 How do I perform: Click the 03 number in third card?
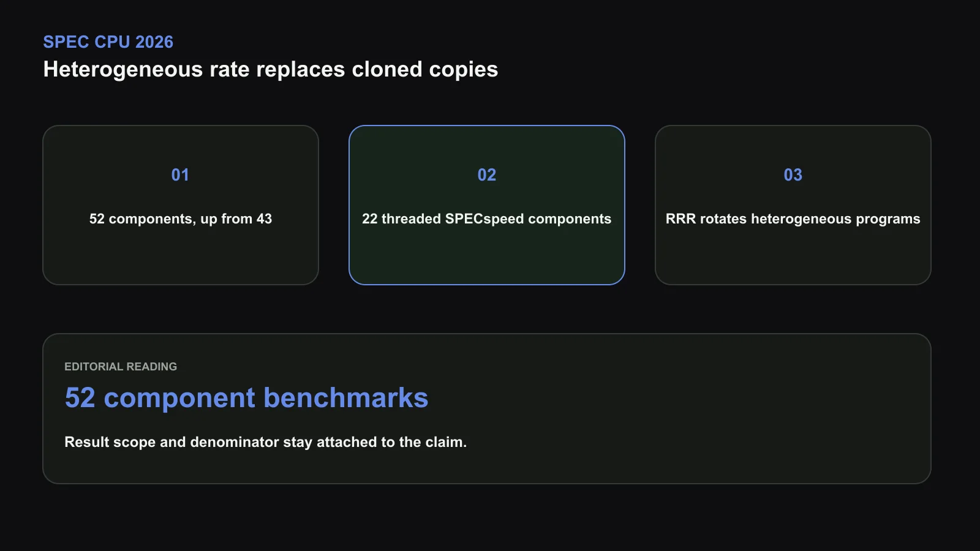[793, 175]
